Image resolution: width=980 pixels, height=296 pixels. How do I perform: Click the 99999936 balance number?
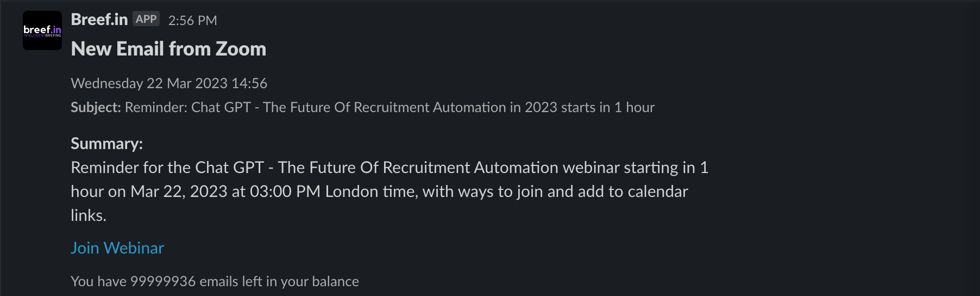pyautogui.click(x=163, y=281)
